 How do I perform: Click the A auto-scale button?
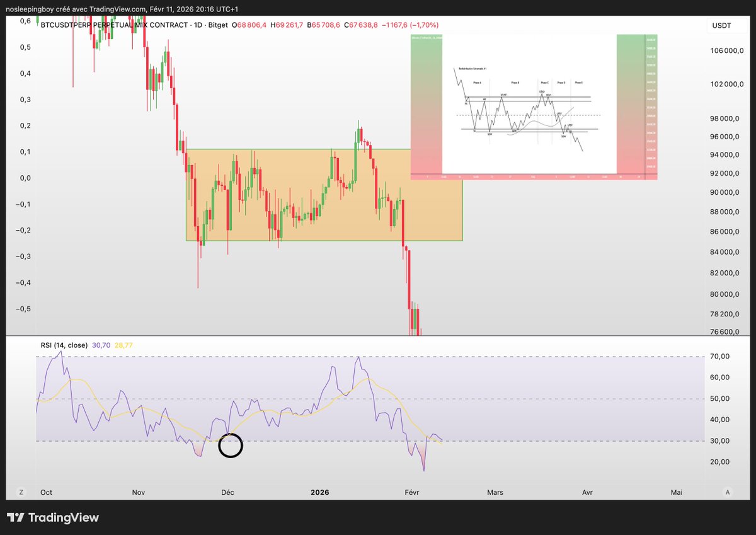[x=728, y=492]
